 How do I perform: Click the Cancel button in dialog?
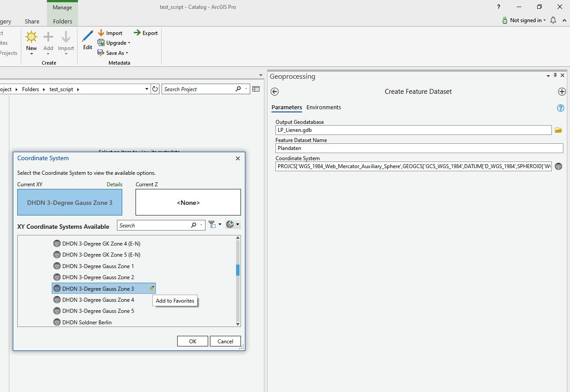225,341
